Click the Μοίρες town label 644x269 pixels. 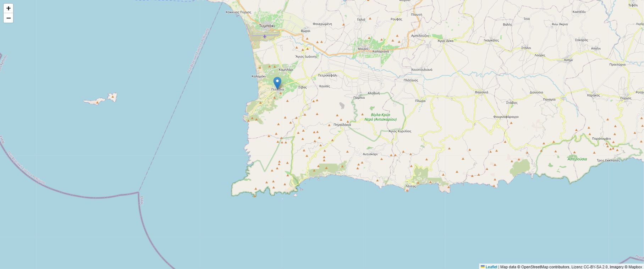363,49
